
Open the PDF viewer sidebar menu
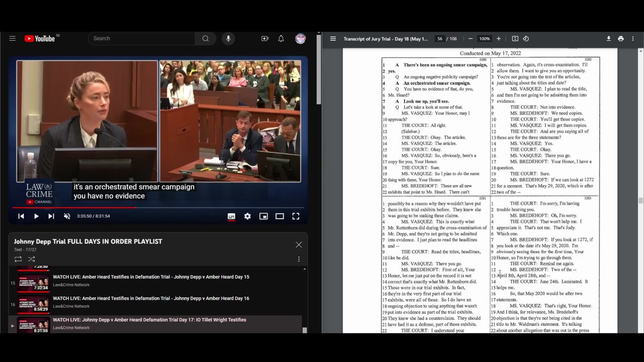click(333, 39)
